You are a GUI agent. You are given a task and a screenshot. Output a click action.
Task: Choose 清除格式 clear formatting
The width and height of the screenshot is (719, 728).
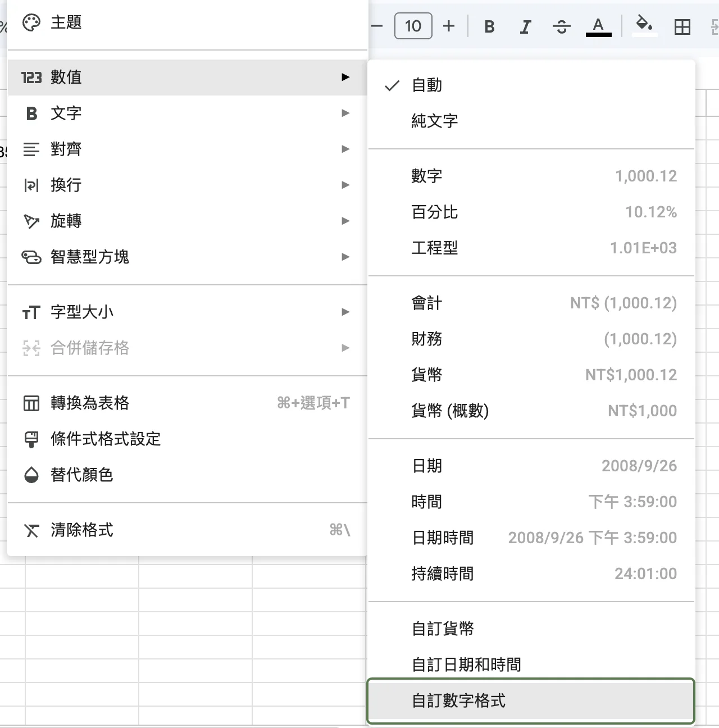(188, 530)
